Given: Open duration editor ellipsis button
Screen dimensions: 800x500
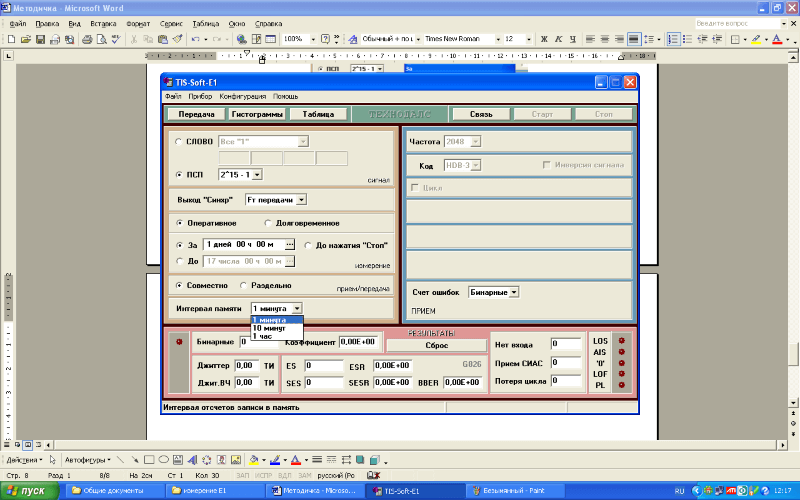Looking at the screenshot, I should click(x=290, y=245).
